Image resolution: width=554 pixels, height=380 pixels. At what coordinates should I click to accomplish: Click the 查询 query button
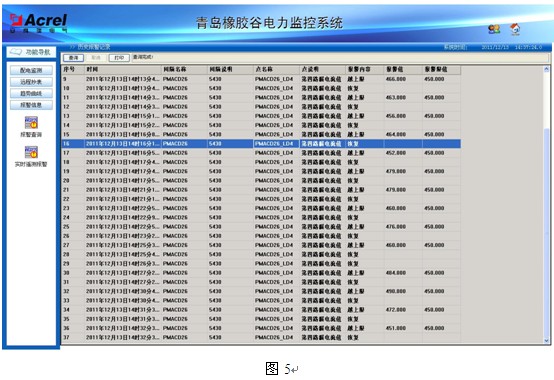[x=73, y=58]
